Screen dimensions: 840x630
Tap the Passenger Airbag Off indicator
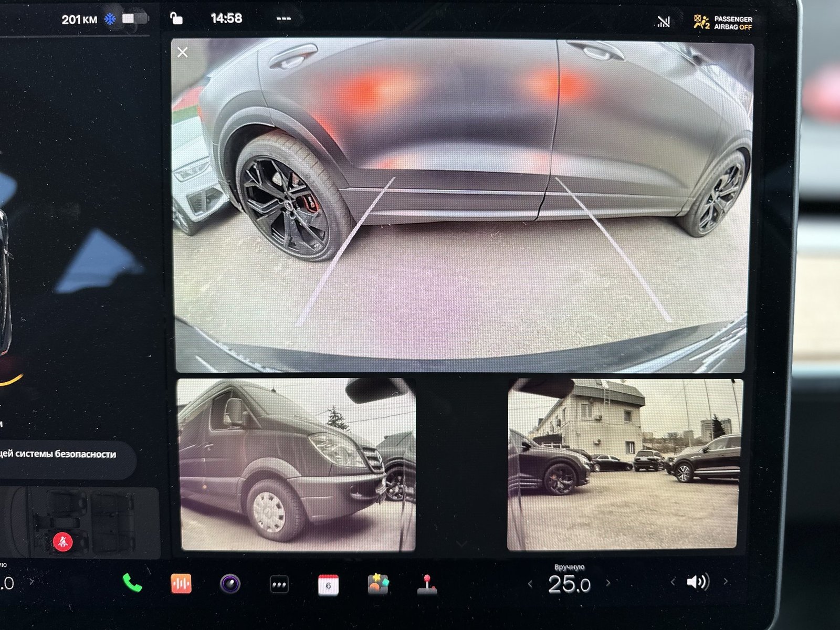723,23
